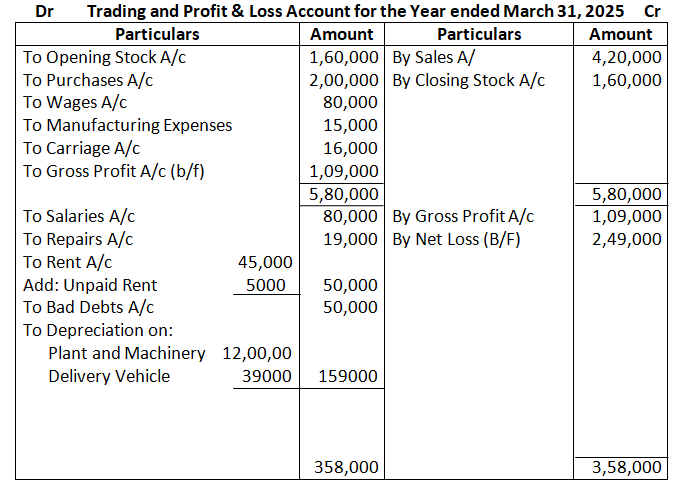
Task: Click the Wages amount of 80,000
Action: click(351, 103)
